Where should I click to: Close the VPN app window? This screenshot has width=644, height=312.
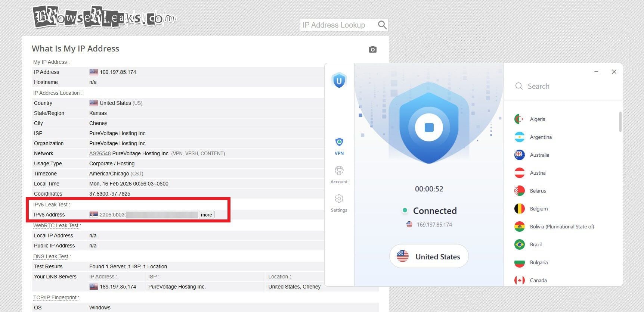coord(614,72)
